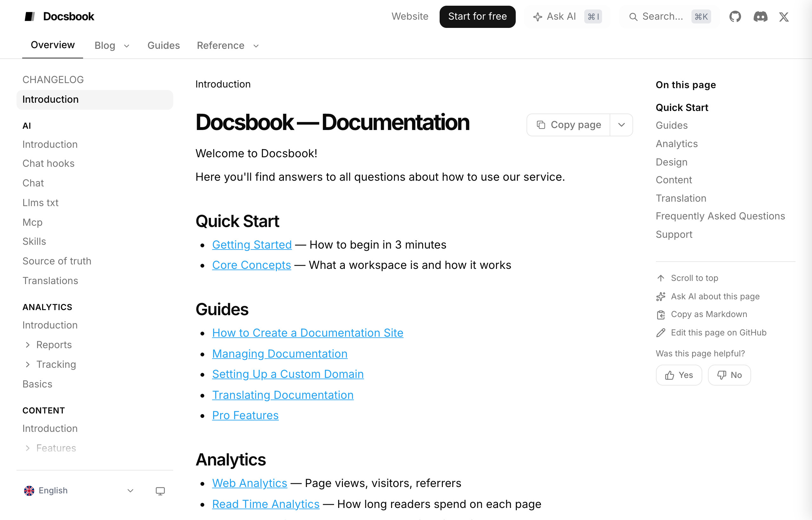The image size is (812, 520).
Task: Open Basics in the Analytics section
Action: [37, 384]
